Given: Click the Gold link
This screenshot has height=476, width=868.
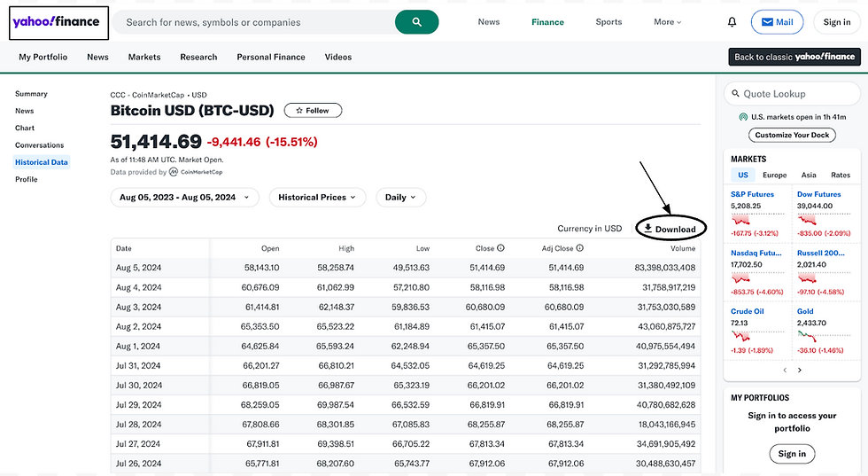Looking at the screenshot, I should [805, 311].
